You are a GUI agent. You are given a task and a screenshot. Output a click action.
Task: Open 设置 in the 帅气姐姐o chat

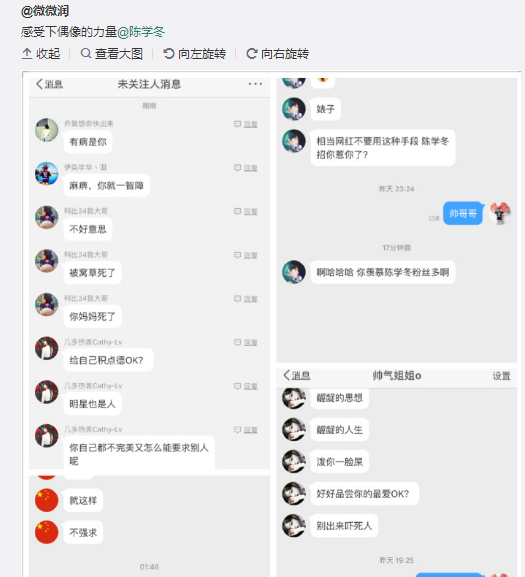click(x=501, y=376)
